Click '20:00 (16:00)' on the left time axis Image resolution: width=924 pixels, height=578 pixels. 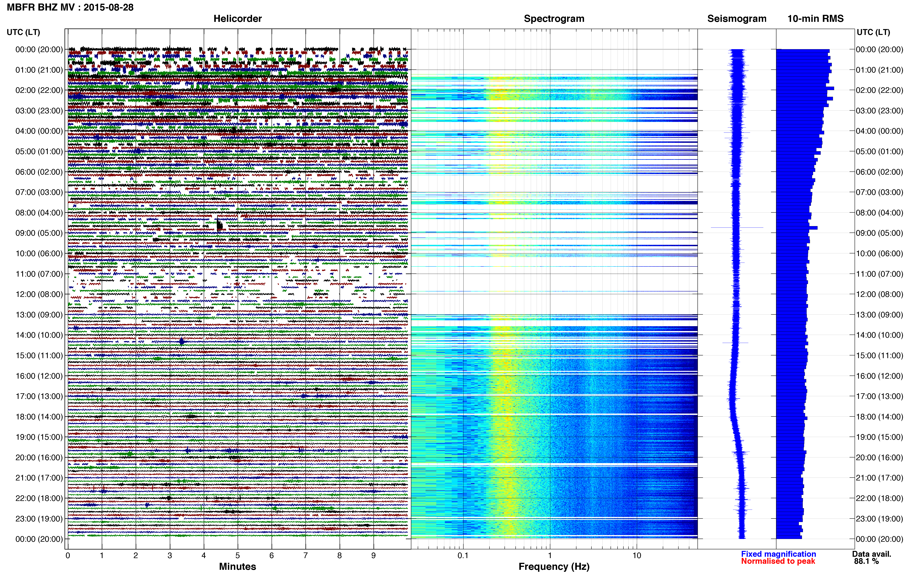[x=39, y=458]
